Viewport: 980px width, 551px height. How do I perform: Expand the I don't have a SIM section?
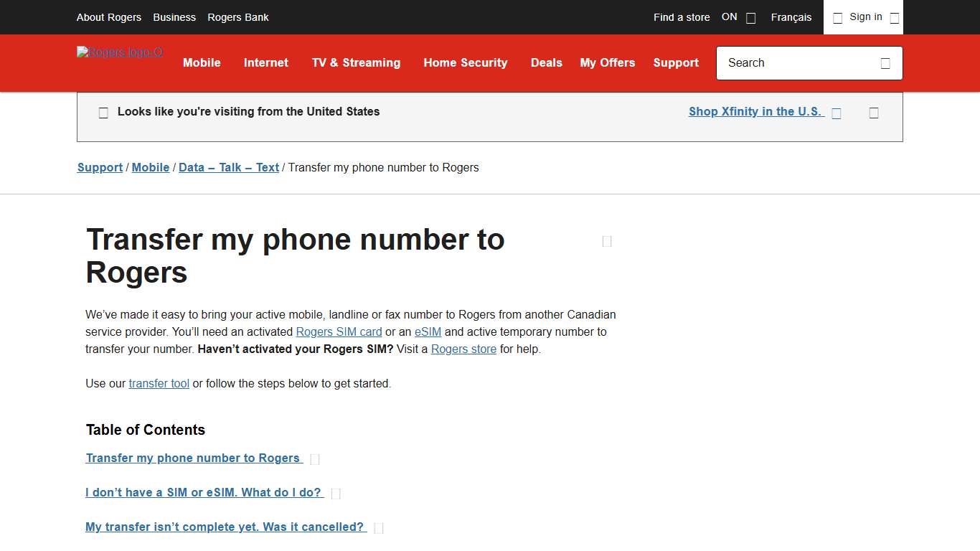coord(203,492)
